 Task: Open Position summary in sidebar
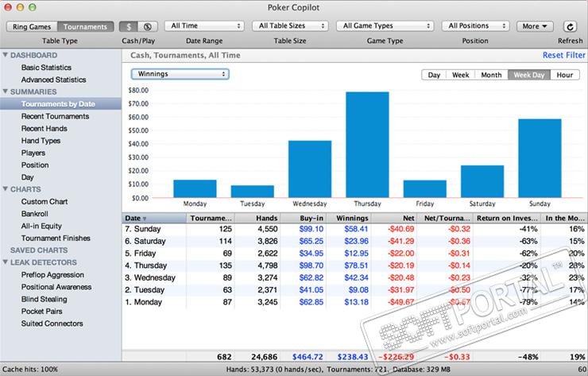click(x=35, y=165)
